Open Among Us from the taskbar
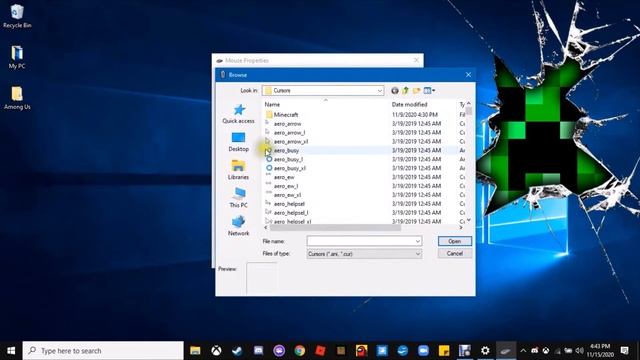This screenshot has height=360, width=640. coord(362,351)
